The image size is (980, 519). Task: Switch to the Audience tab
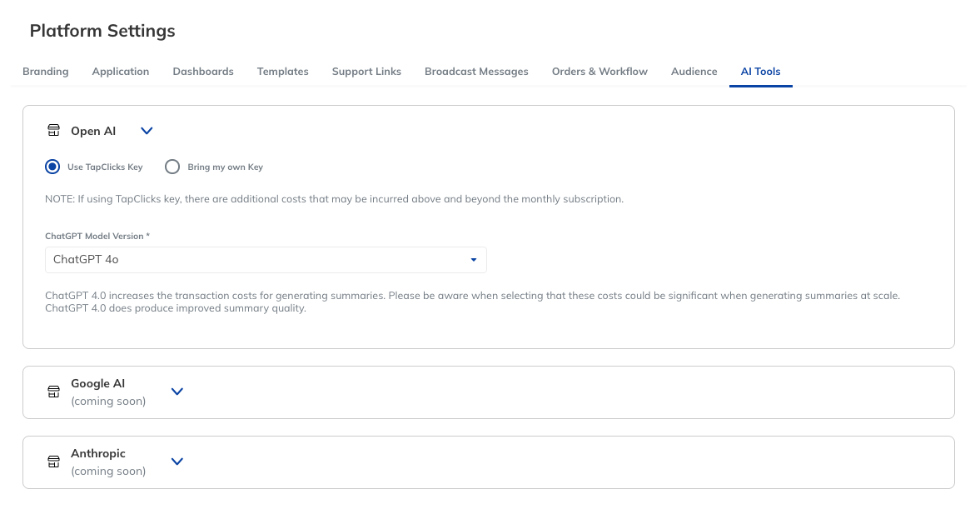[694, 72]
